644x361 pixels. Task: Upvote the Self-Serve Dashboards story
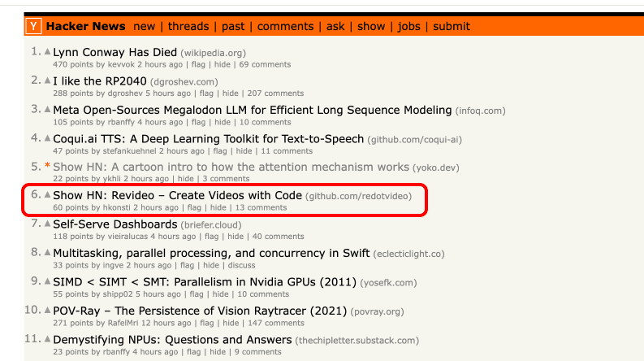(48, 224)
